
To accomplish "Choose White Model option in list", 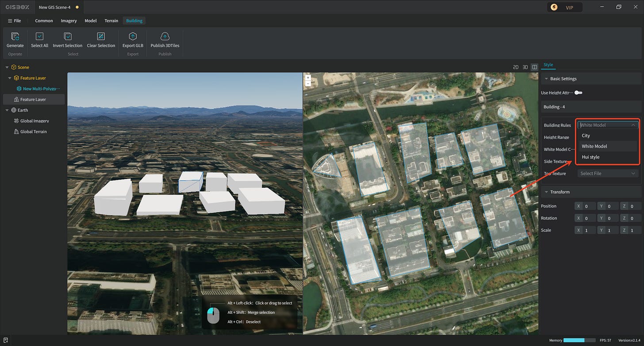I will point(608,146).
